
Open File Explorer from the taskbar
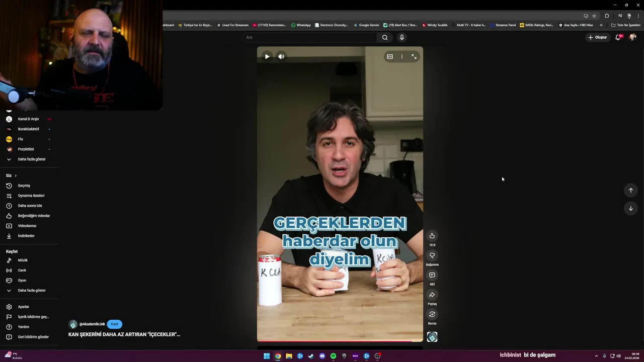(289, 356)
